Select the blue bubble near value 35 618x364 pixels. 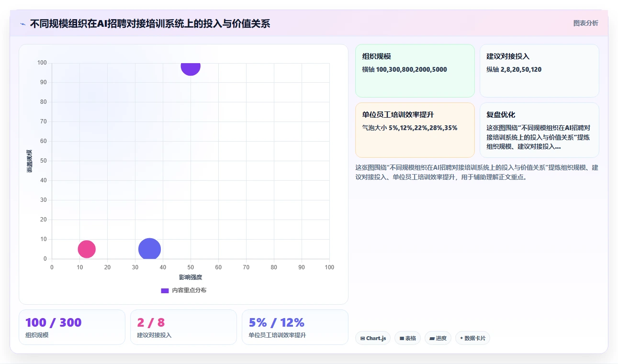click(149, 249)
